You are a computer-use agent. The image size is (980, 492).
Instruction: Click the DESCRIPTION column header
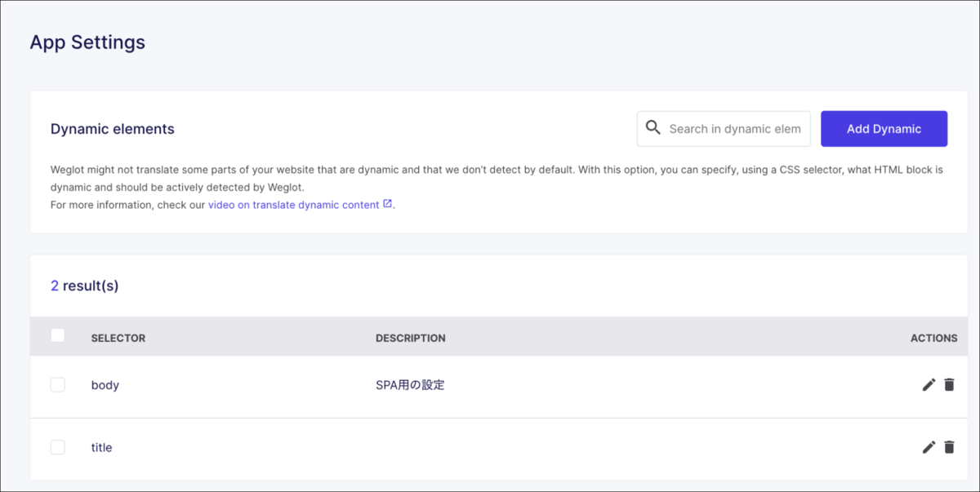[411, 338]
